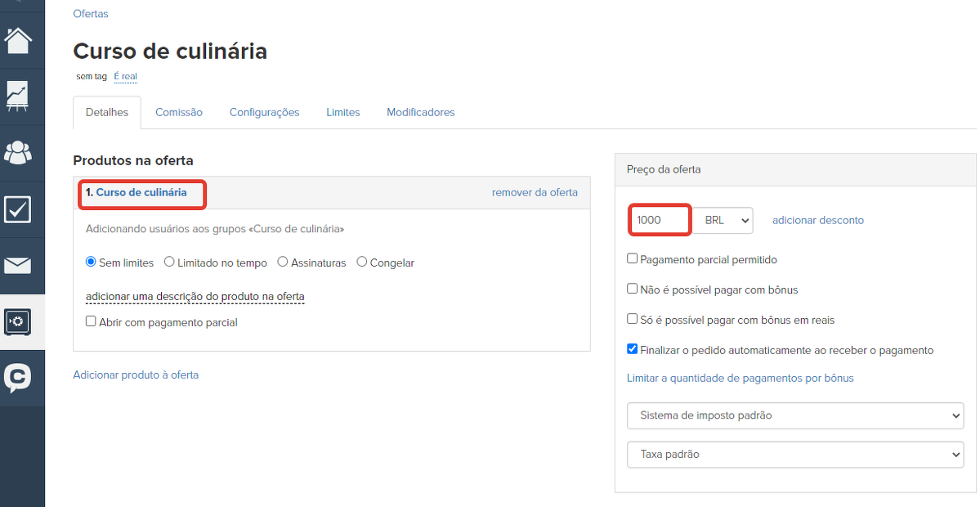Open the Taxa padrão dropdown
This screenshot has width=980, height=507.
(x=794, y=455)
